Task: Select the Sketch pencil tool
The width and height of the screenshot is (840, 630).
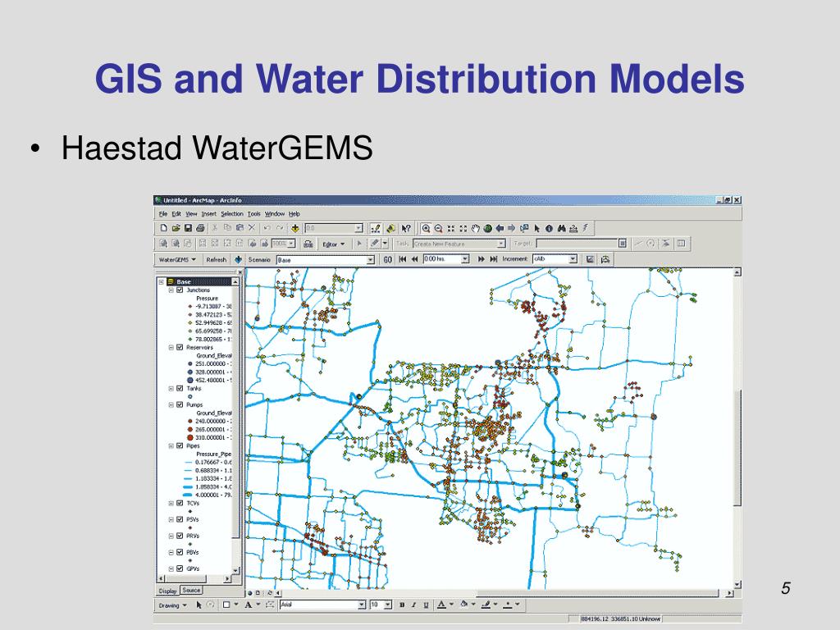Action: click(x=375, y=244)
